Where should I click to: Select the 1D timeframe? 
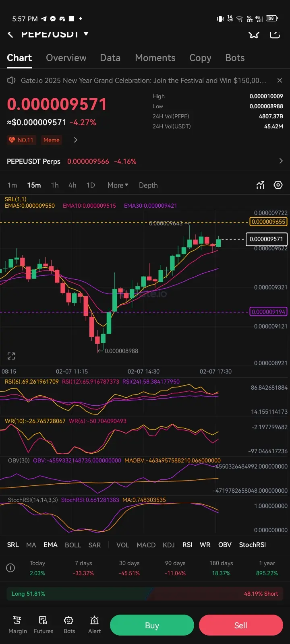(x=91, y=186)
